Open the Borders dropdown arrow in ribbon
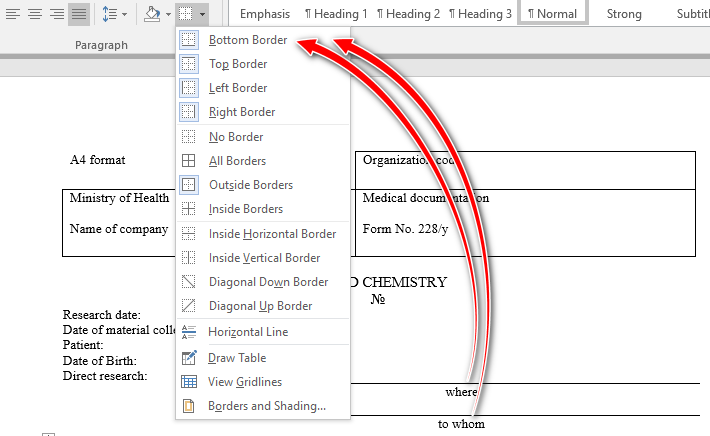The image size is (710, 436). [x=203, y=14]
